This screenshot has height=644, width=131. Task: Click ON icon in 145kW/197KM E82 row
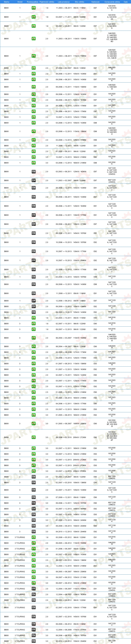tap(34, 242)
